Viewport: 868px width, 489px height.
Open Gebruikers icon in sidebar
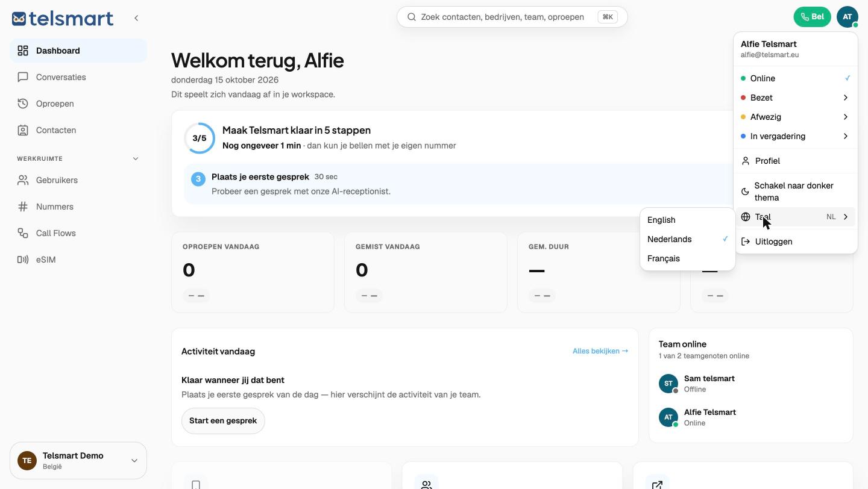23,180
